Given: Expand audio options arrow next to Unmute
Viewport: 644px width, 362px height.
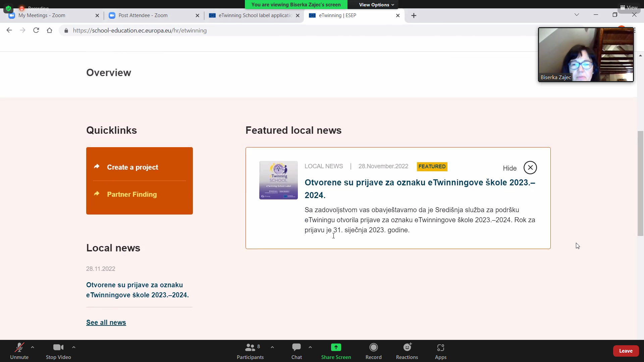Looking at the screenshot, I should tap(33, 347).
